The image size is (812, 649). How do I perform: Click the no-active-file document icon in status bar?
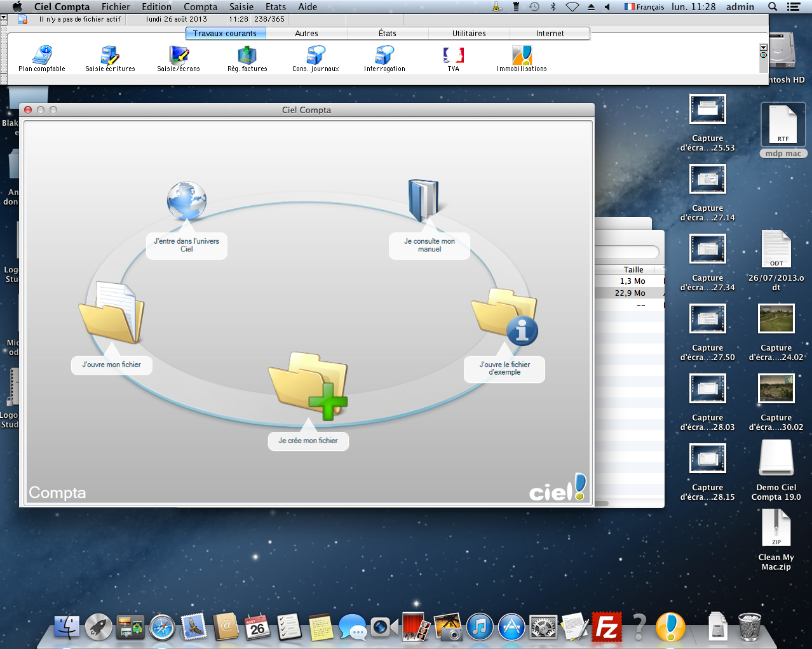coord(23,19)
